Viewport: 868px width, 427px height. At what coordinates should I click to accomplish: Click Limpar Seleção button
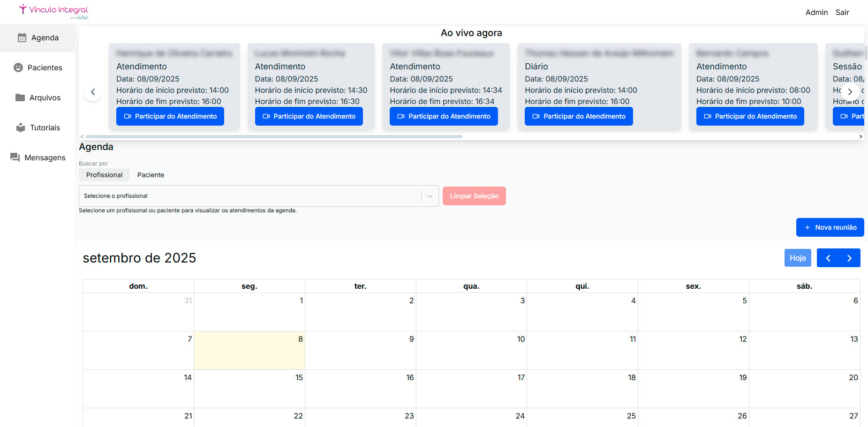[x=474, y=196]
